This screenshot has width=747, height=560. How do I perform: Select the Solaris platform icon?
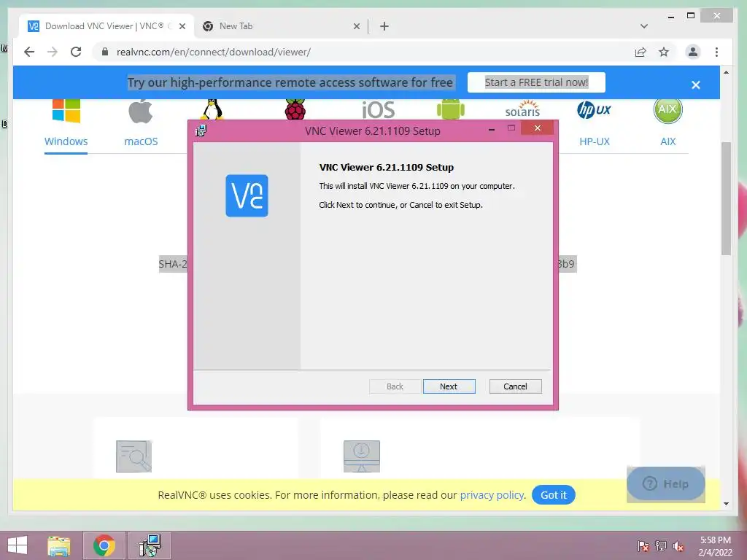coord(522,109)
